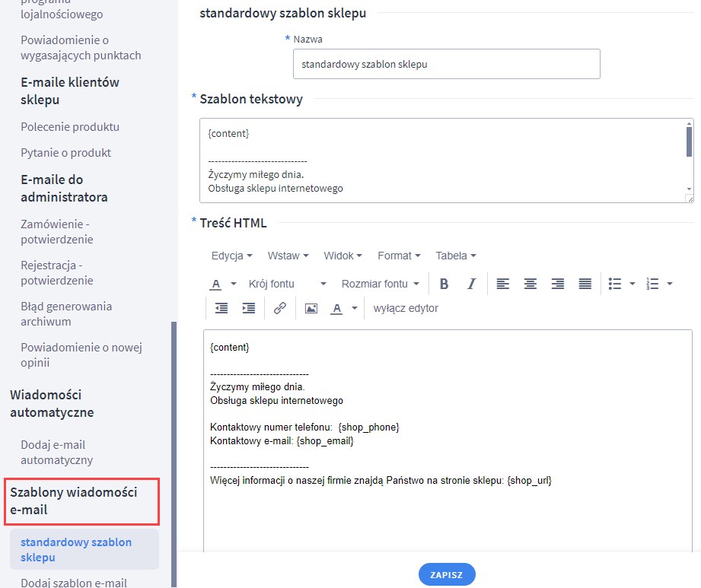
Task: Open Zamówienie - potwierdzenie admin email
Action: (57, 232)
